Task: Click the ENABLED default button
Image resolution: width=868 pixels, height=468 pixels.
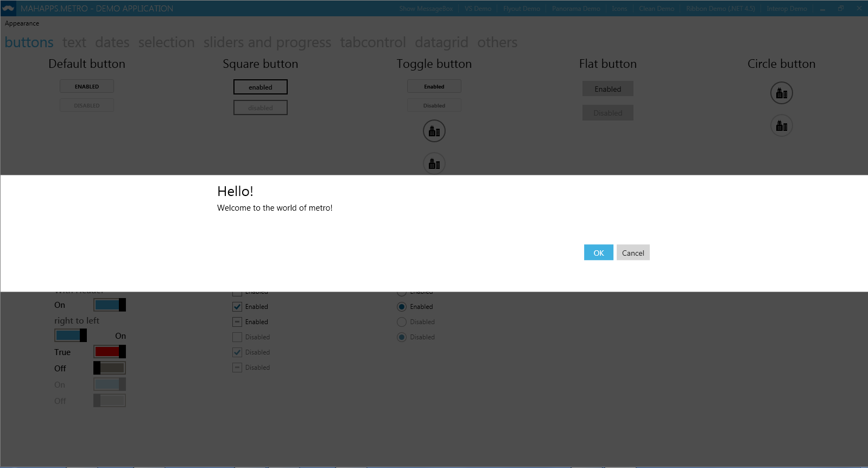Action: pos(87,86)
